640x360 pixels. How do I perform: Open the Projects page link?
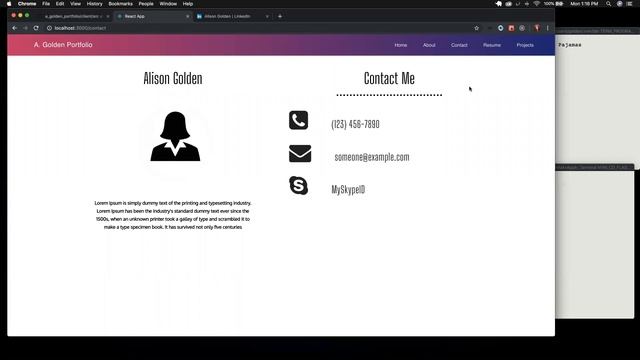[525, 45]
